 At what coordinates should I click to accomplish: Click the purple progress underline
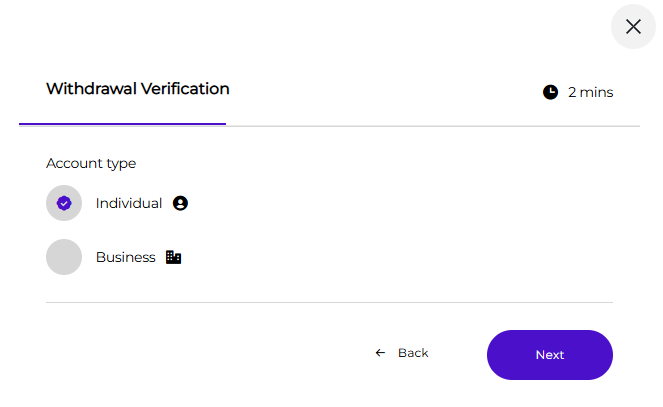click(x=122, y=124)
